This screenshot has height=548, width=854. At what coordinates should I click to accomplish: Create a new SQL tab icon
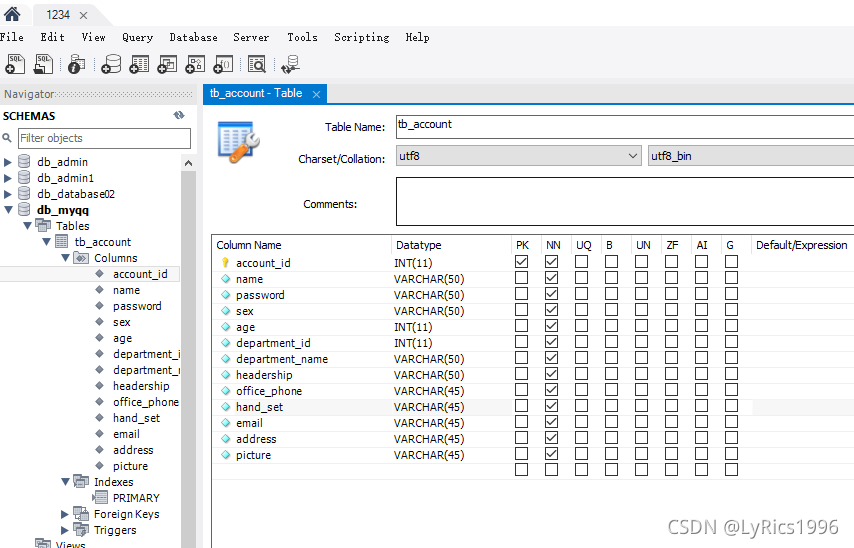pos(15,64)
